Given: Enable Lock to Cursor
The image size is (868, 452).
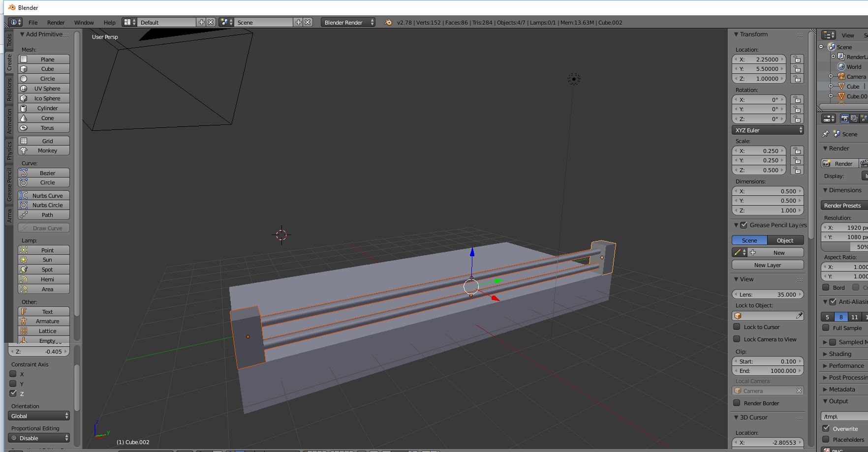Looking at the screenshot, I should click(737, 327).
